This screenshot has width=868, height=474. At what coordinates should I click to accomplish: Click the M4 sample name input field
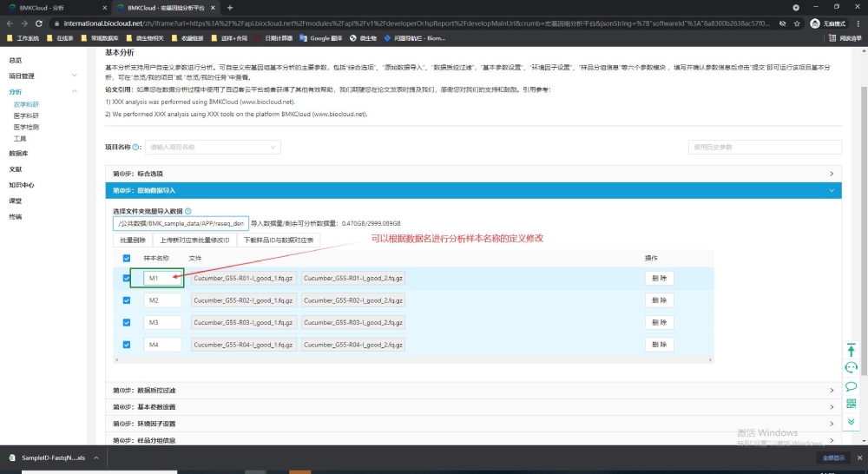(x=162, y=345)
